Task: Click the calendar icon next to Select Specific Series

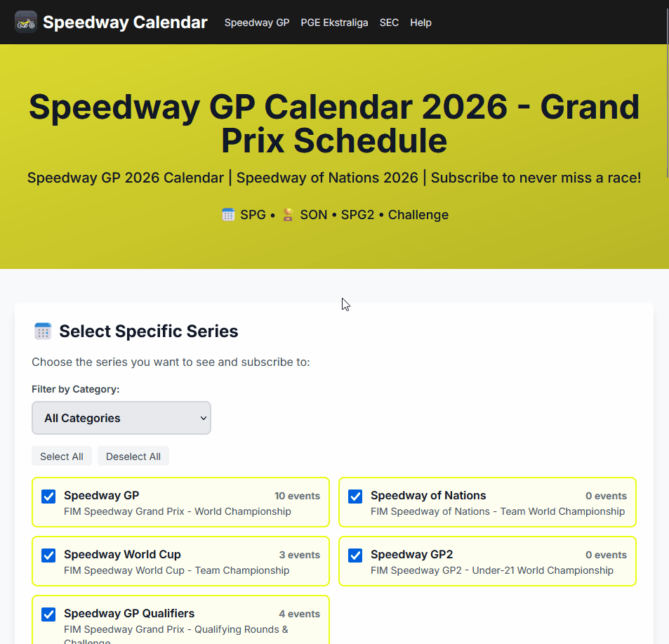Action: (42, 330)
